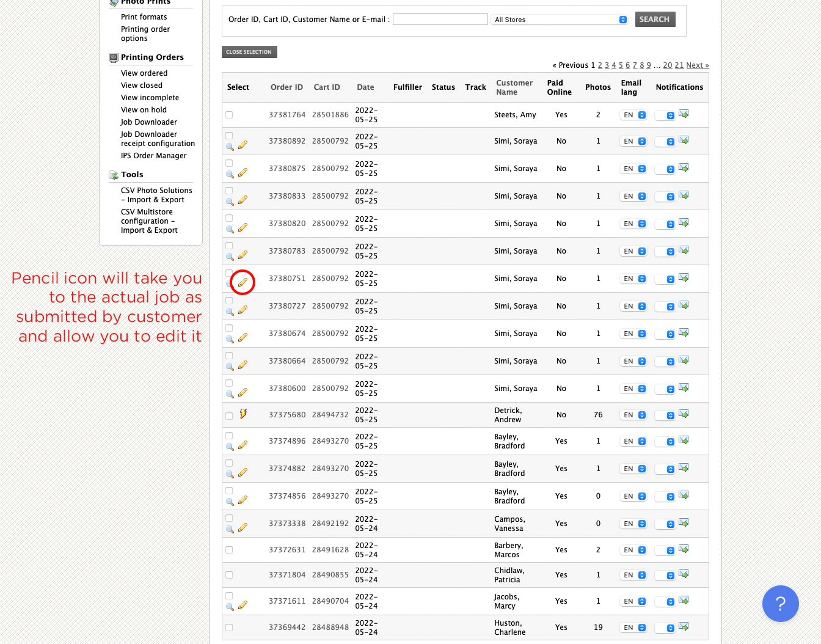This screenshot has height=644, width=821.
Task: Click the pencil icon for order 37380751
Action: pyautogui.click(x=243, y=282)
